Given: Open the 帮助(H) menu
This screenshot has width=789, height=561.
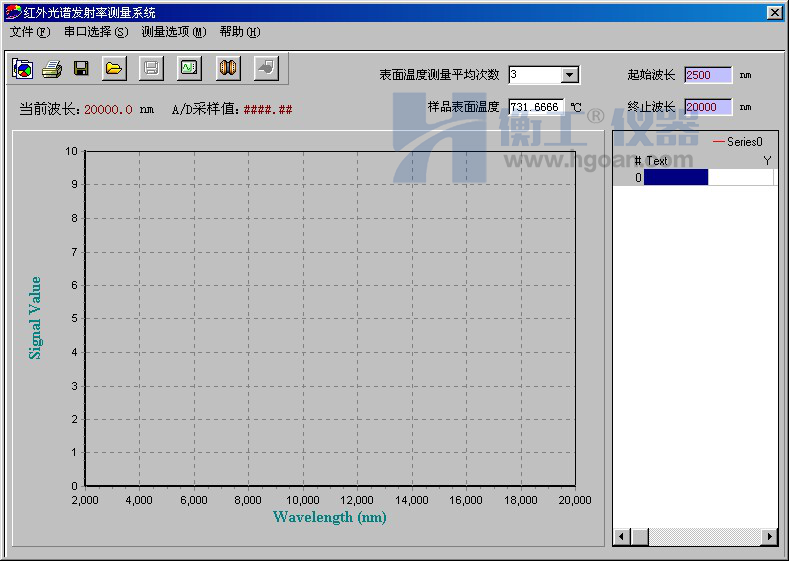Looking at the screenshot, I should pyautogui.click(x=240, y=32).
